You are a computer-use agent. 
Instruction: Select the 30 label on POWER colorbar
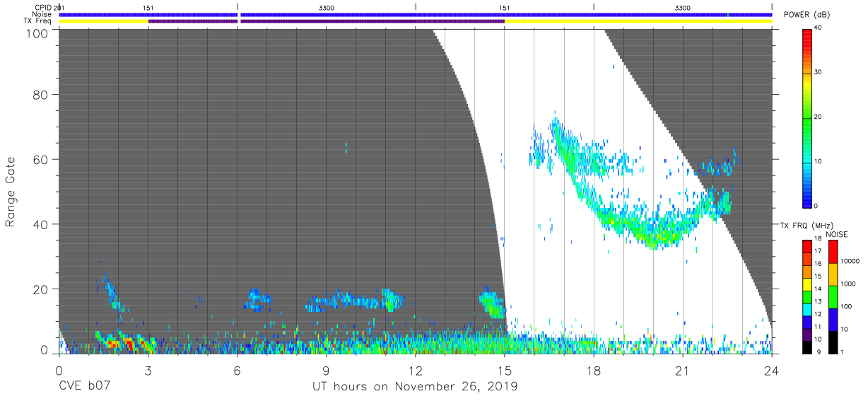(819, 73)
